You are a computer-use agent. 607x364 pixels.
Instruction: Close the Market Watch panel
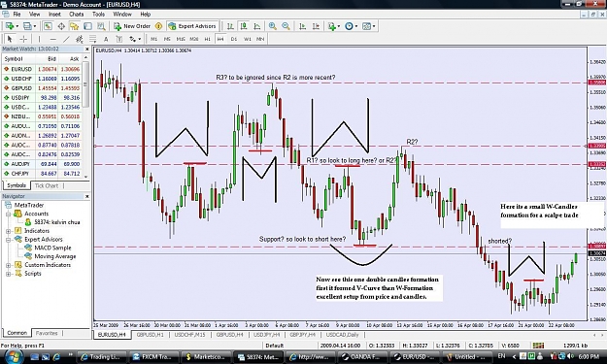pos(86,50)
